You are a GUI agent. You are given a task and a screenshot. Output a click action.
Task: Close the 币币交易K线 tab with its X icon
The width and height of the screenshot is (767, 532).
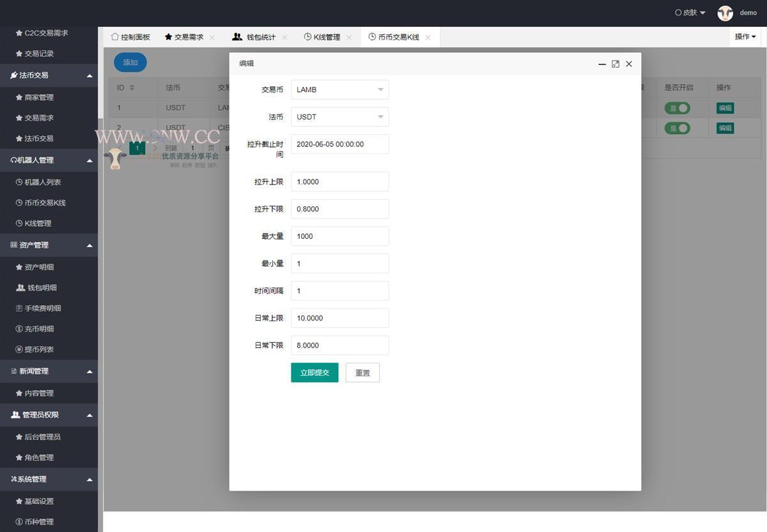point(428,38)
